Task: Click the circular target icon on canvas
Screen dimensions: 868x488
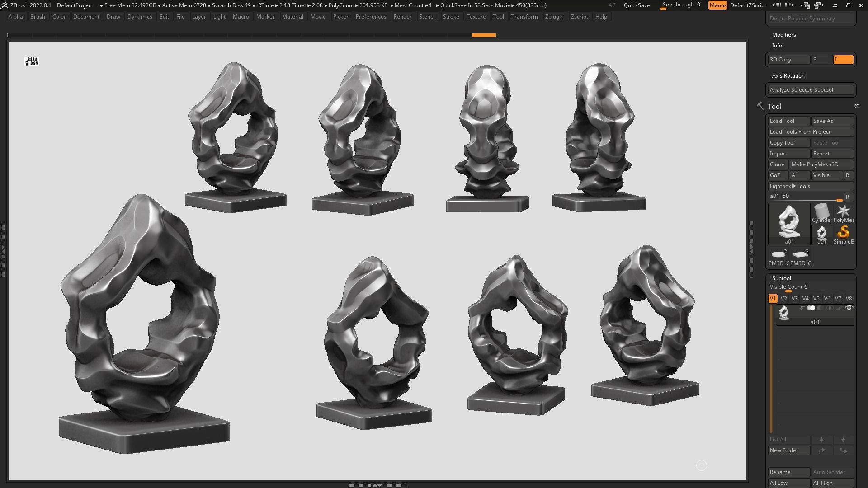Action: (701, 465)
